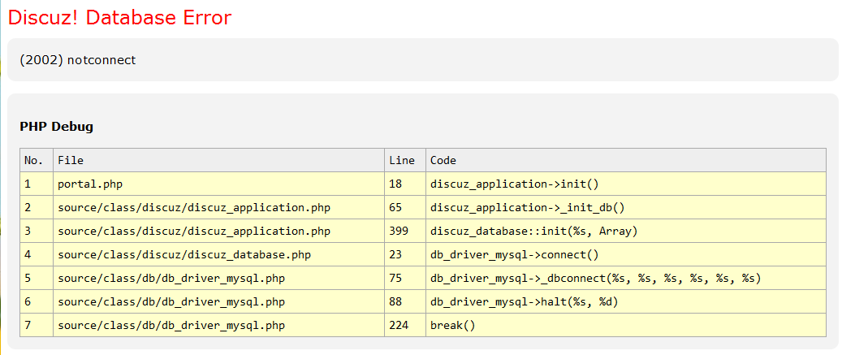868x355 pixels.
Task: Click the 'Code' column header
Action: (626, 160)
